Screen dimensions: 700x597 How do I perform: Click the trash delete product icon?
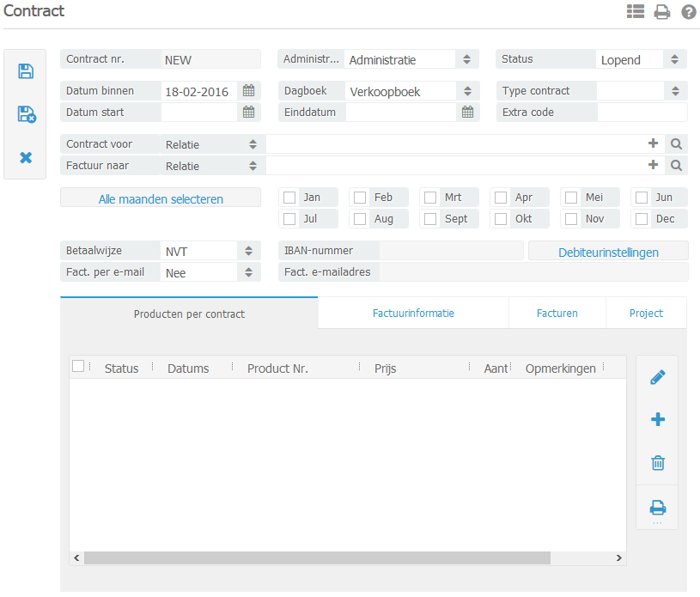click(658, 463)
